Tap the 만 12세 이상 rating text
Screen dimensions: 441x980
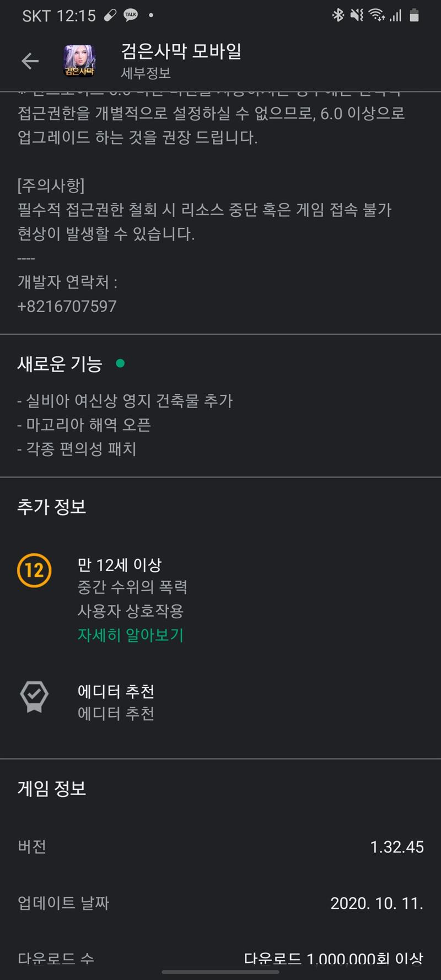[x=119, y=565]
